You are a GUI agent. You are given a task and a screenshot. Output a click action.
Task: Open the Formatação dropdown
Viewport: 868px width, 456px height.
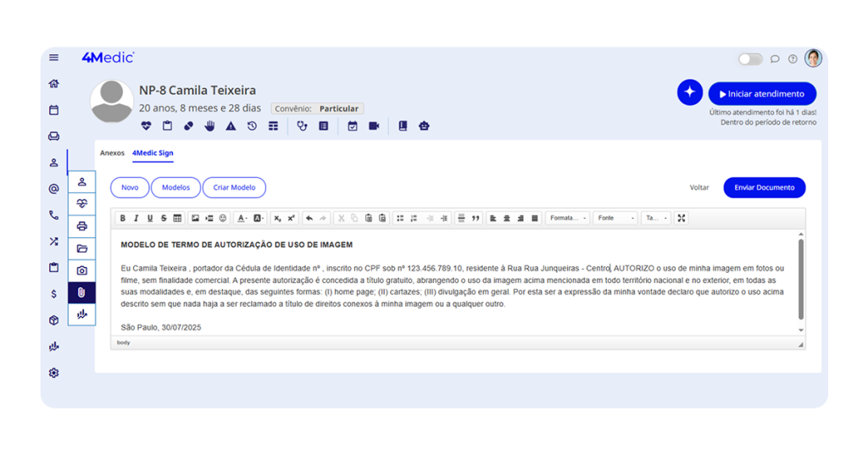coord(568,218)
